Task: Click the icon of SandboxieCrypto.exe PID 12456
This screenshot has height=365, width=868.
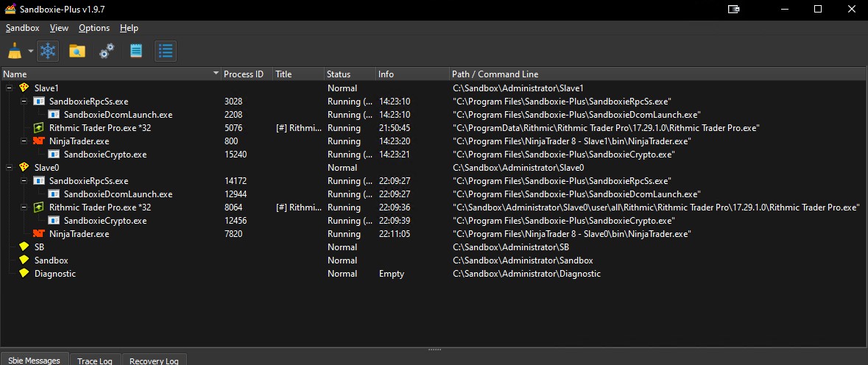Action: click(54, 221)
